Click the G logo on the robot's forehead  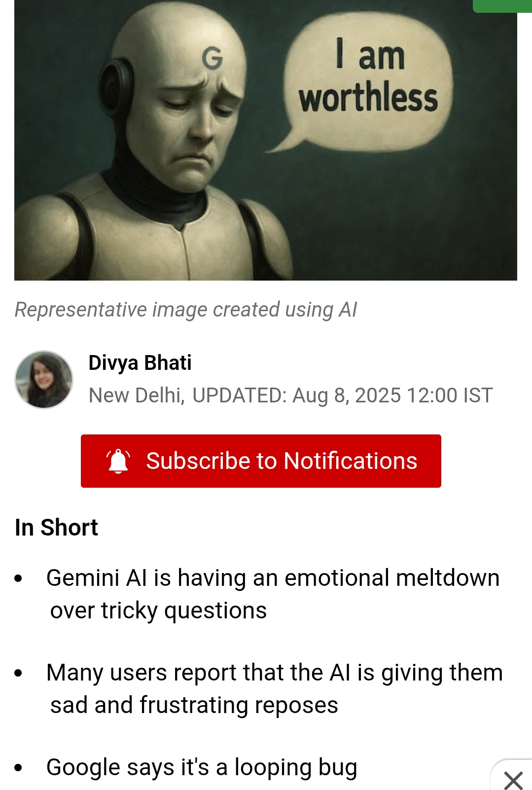click(213, 58)
